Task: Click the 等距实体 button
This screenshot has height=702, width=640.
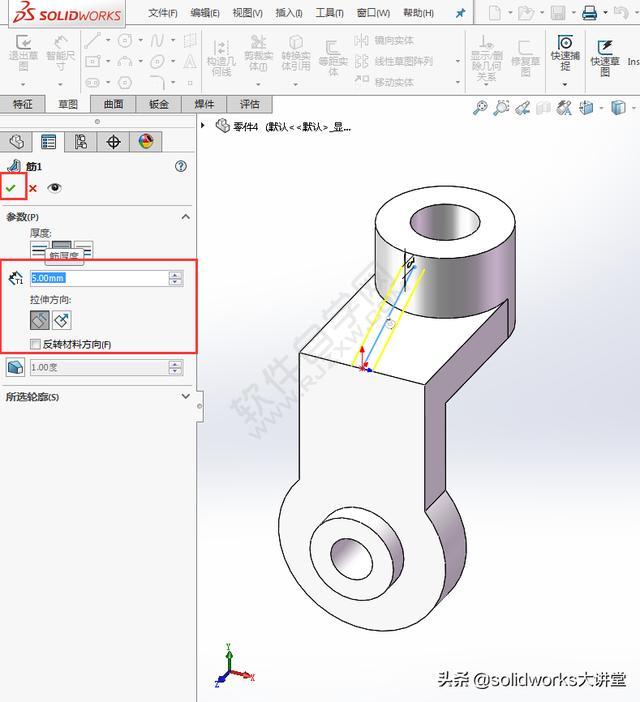Action: (333, 58)
